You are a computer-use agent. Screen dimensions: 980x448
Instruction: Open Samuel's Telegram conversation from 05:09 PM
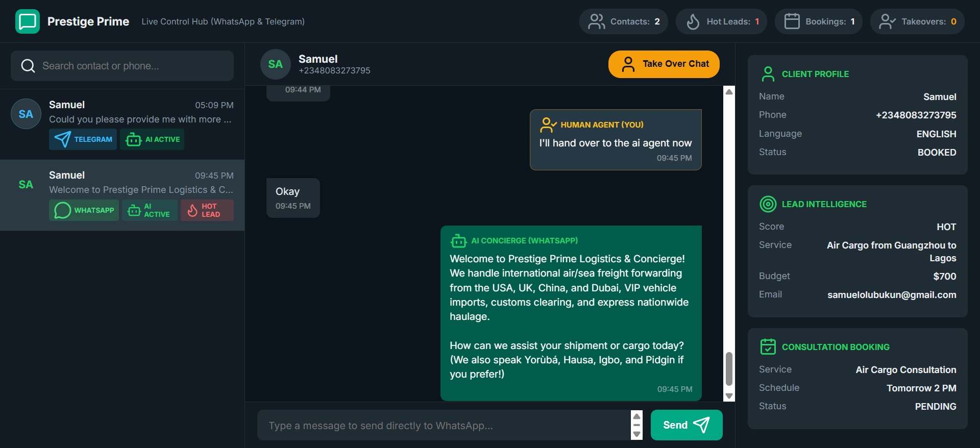tap(122, 125)
